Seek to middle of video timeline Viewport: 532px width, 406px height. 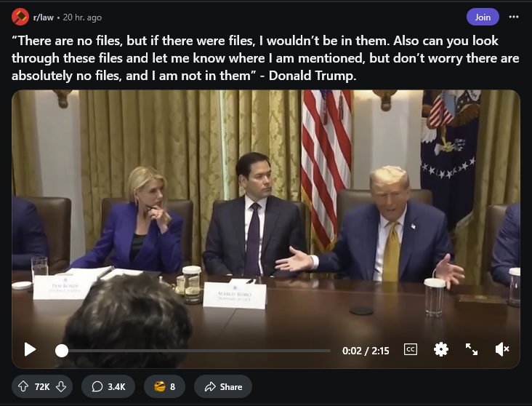(x=193, y=351)
